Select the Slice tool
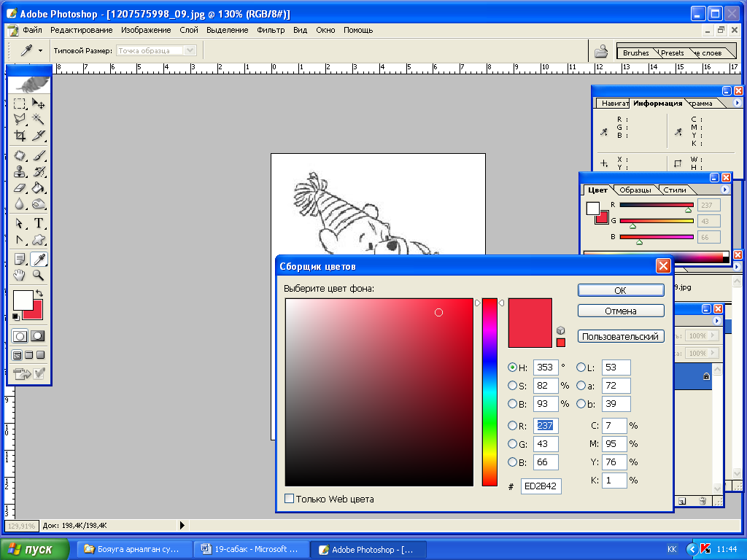Viewport: 747px width, 560px height. [x=38, y=136]
